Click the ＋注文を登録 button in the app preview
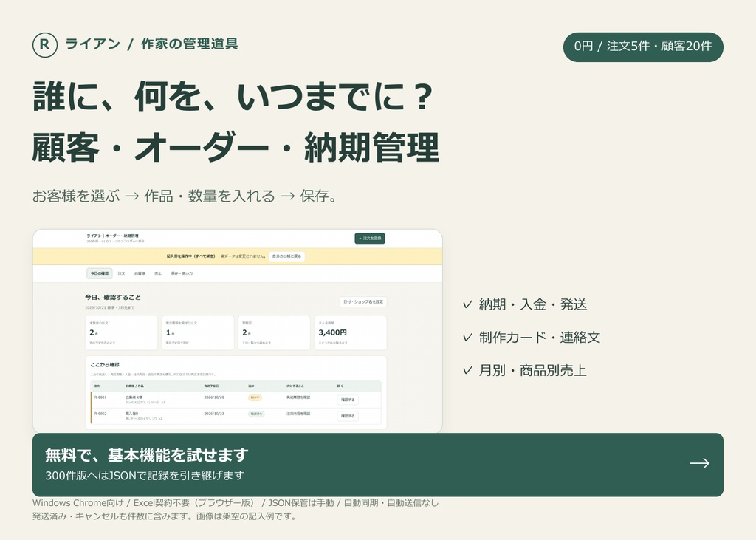This screenshot has height=540, width=756. click(370, 239)
